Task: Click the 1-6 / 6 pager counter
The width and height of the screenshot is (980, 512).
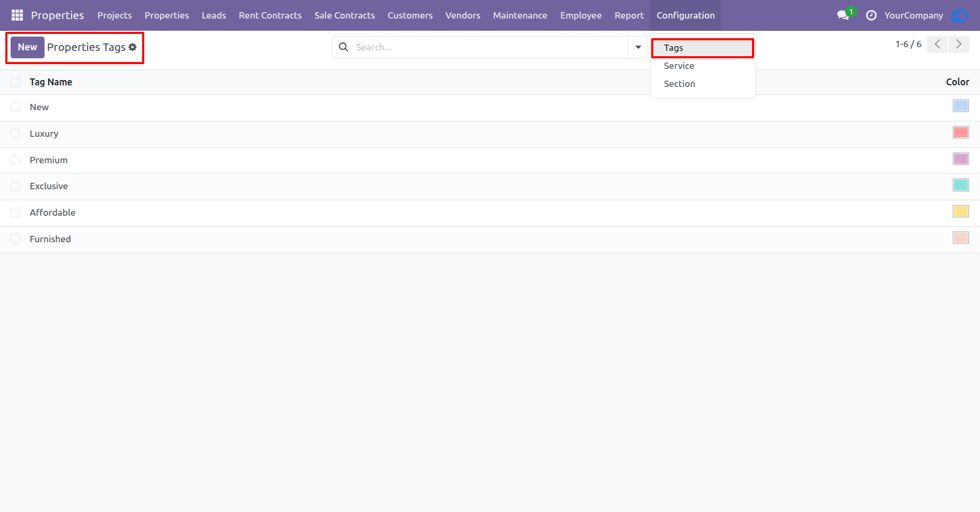Action: point(908,45)
